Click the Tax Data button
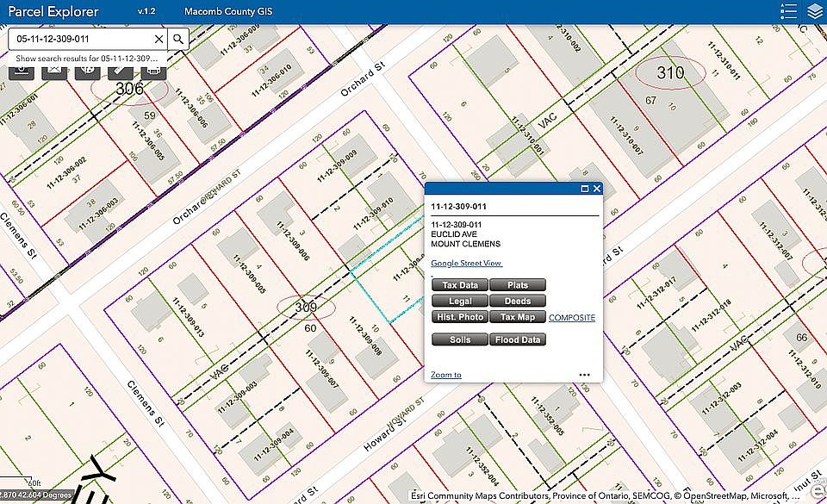Image resolution: width=827 pixels, height=504 pixels. pyautogui.click(x=460, y=285)
